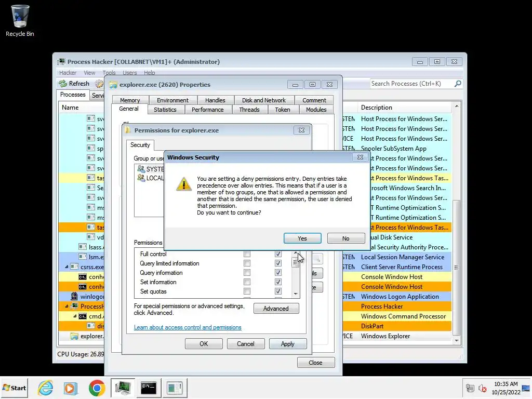Viewport: 532px width, 399px height.
Task: Click process list scrollbar up arrow
Action: click(x=457, y=106)
